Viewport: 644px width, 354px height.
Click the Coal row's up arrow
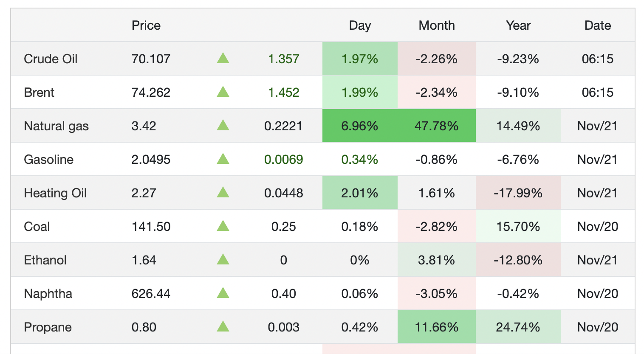[x=223, y=226]
